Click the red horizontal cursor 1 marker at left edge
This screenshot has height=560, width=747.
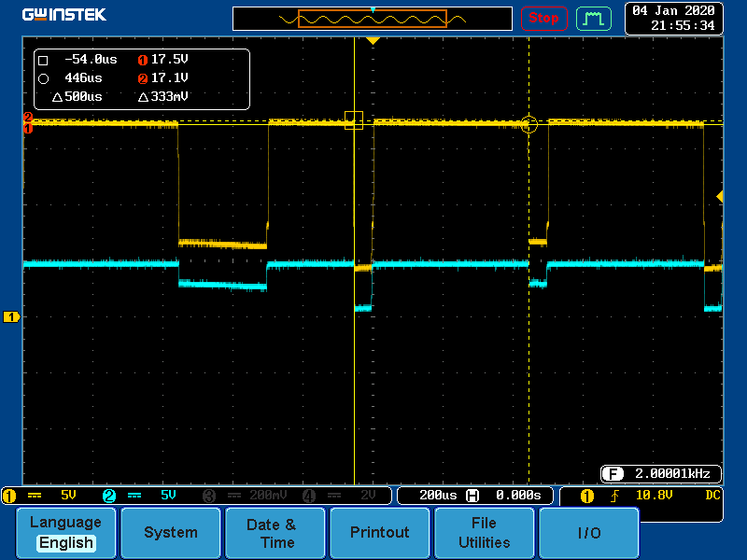click(28, 129)
